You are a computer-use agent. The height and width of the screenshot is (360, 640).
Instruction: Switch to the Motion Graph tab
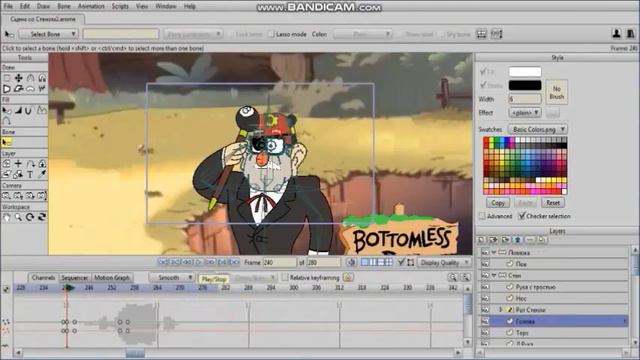pos(111,278)
